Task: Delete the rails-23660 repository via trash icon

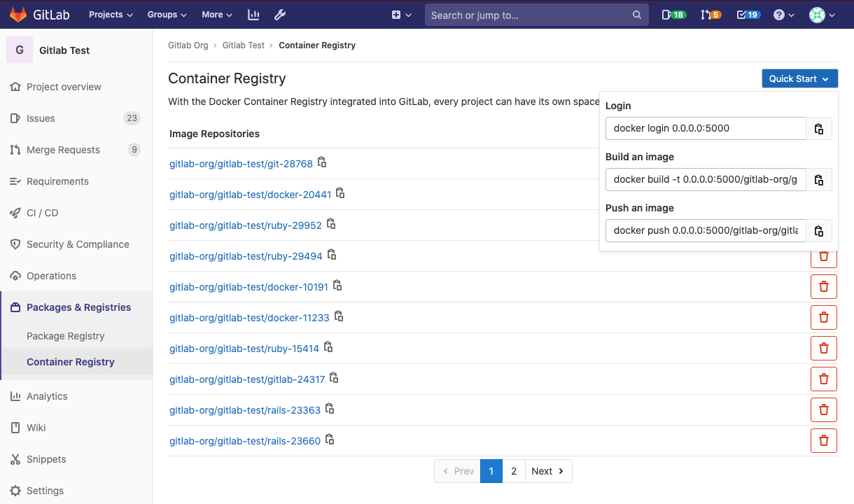Action: (x=824, y=440)
